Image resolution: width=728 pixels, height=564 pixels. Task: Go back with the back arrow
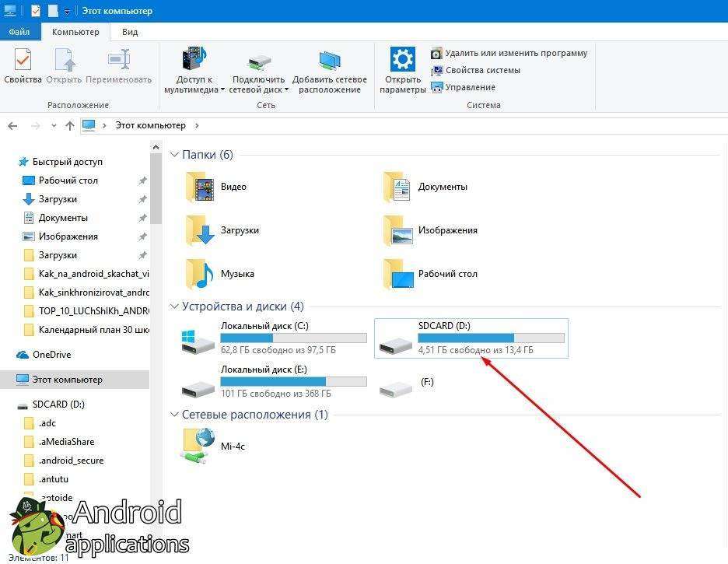click(x=13, y=126)
